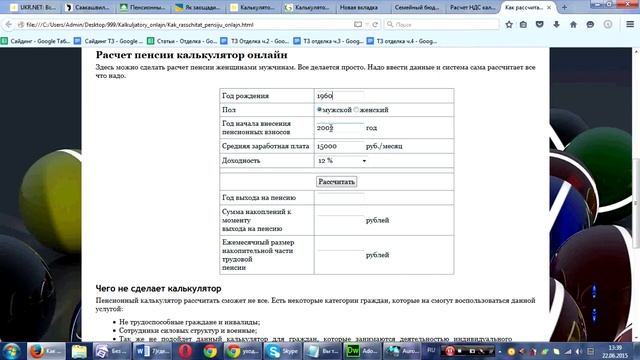Open the Firefox Hello chat icon

click(590, 24)
